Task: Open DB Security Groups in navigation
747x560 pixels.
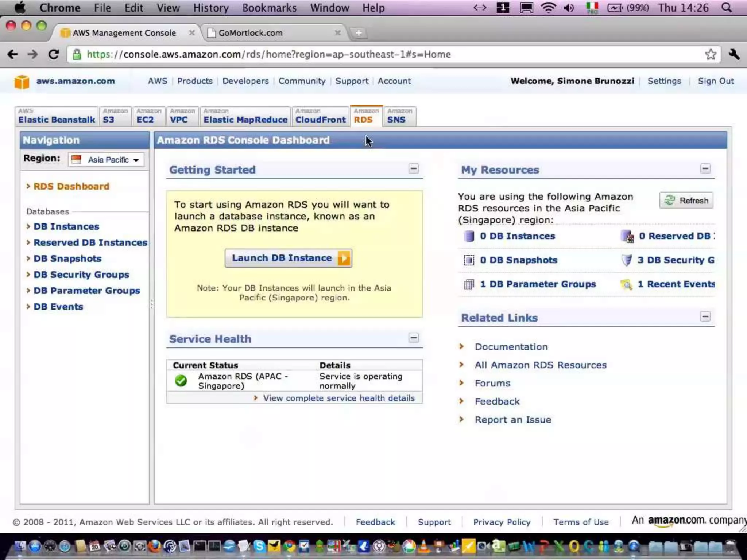Action: click(81, 275)
